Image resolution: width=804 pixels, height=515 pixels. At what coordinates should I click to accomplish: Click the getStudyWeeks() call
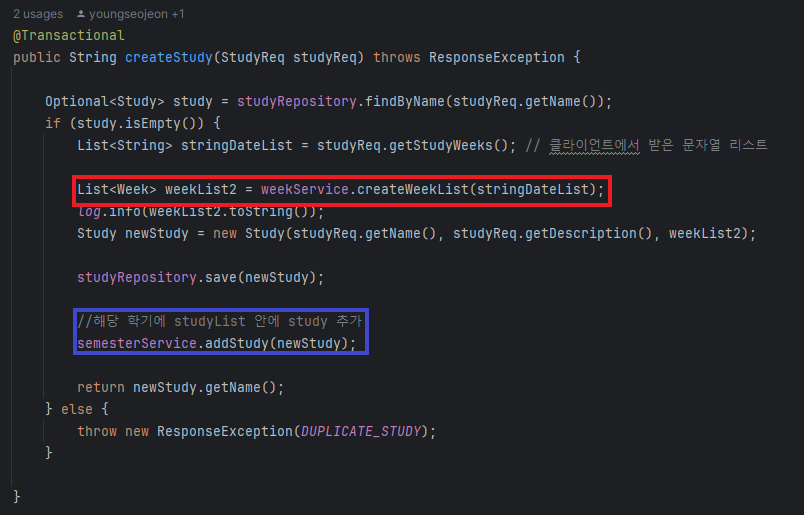pos(449,146)
